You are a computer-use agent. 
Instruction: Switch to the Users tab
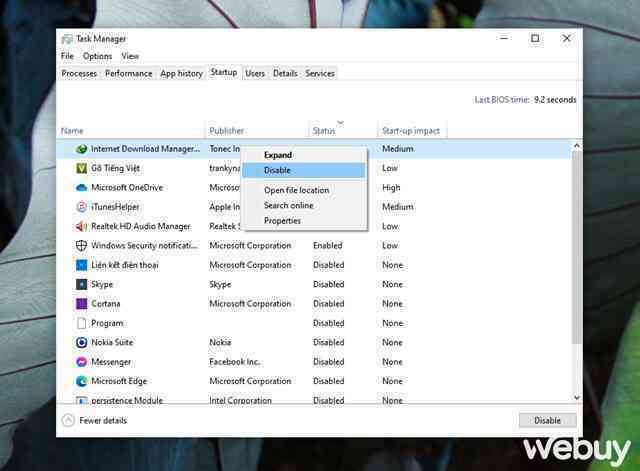pyautogui.click(x=255, y=74)
